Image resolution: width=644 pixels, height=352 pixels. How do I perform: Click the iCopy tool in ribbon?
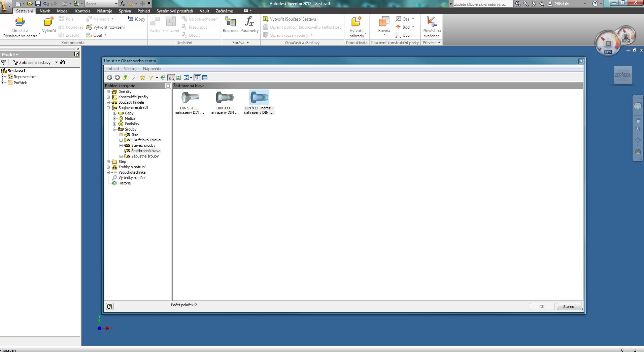click(x=137, y=19)
